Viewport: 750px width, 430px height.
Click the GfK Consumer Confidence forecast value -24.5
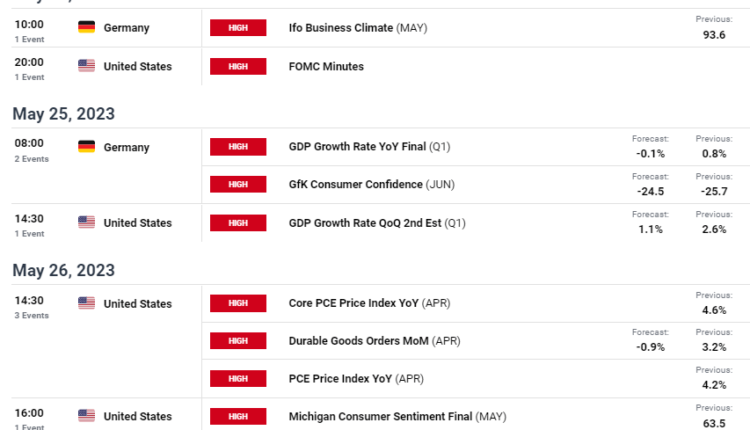point(648,191)
